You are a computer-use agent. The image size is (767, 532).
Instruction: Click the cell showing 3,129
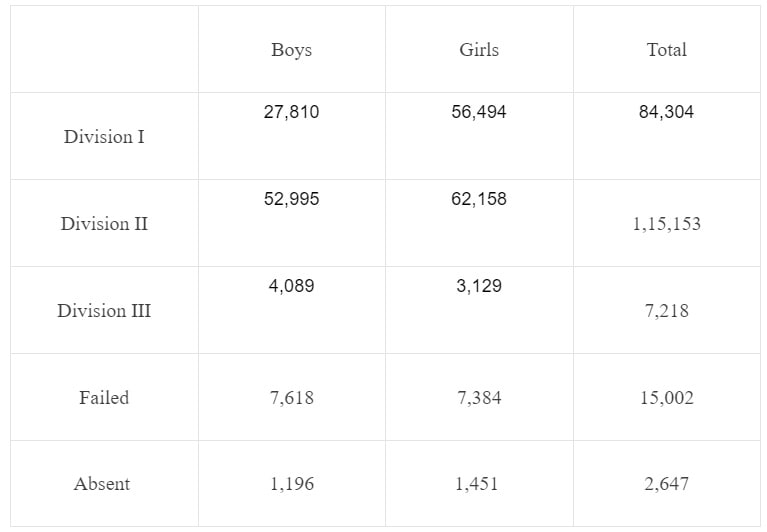point(479,286)
